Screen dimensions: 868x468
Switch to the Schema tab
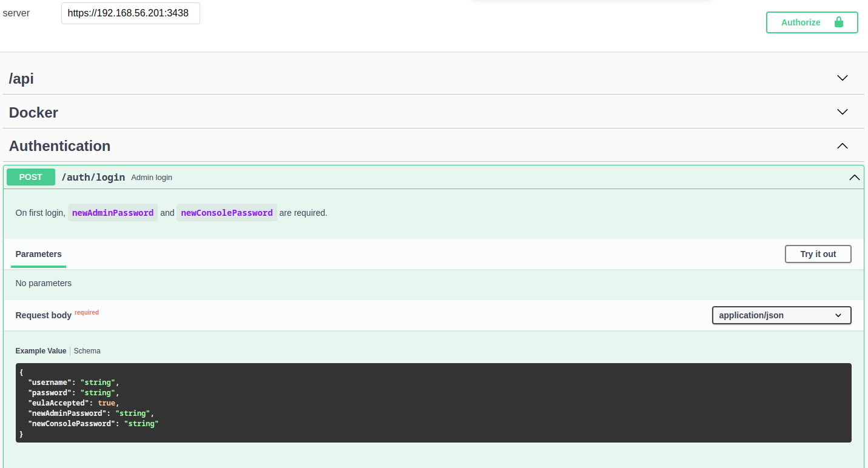coord(87,351)
